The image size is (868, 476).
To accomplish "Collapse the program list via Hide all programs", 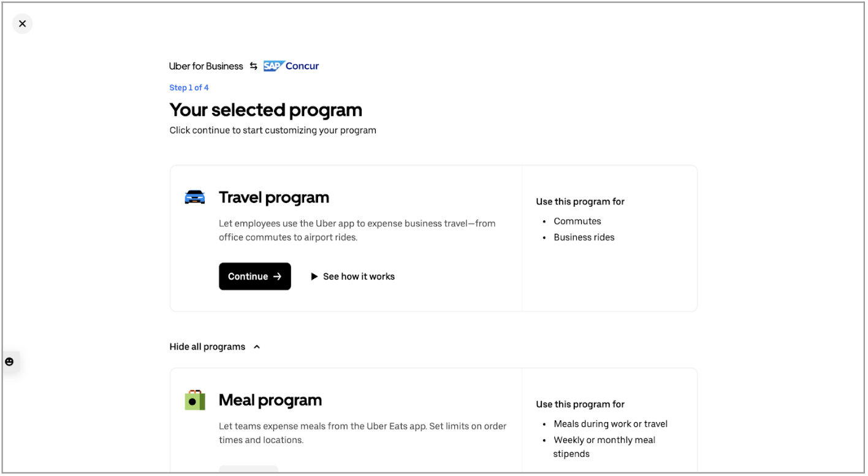I will click(207, 346).
